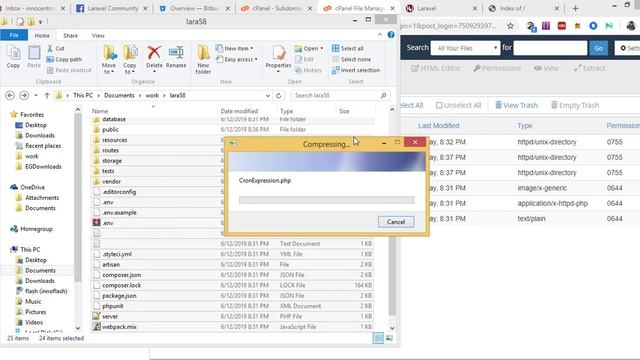Open recent locations dropdown arrow
Viewport: 640px width, 360px height.
pos(36,96)
